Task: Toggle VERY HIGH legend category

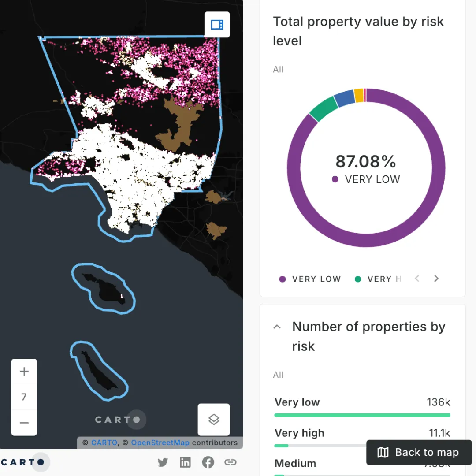Action: (x=379, y=279)
